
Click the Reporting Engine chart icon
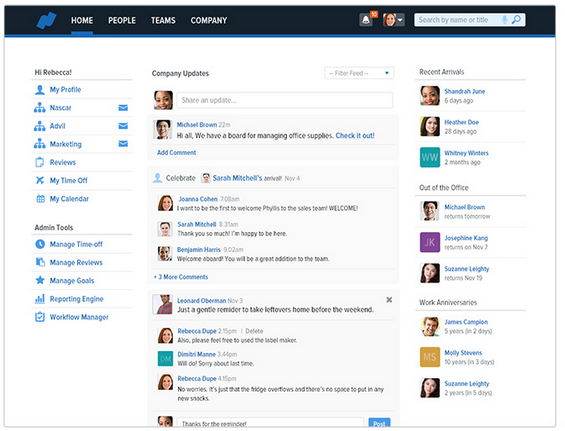40,298
